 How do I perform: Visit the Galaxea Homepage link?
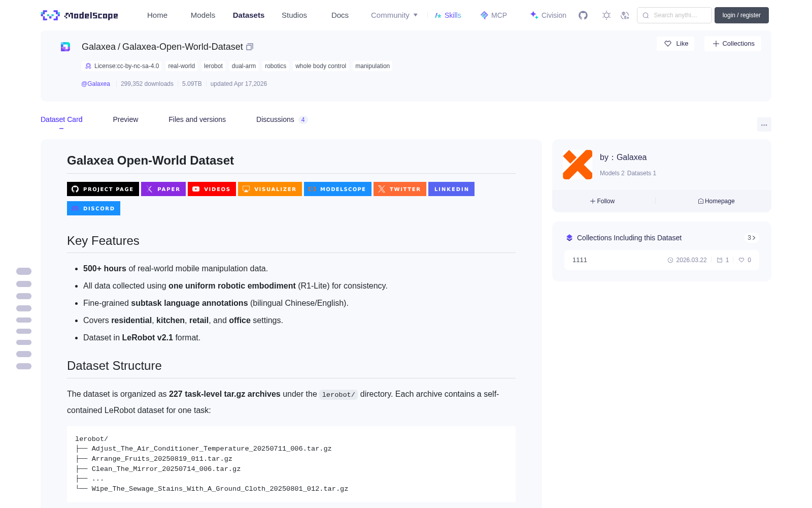(x=716, y=201)
